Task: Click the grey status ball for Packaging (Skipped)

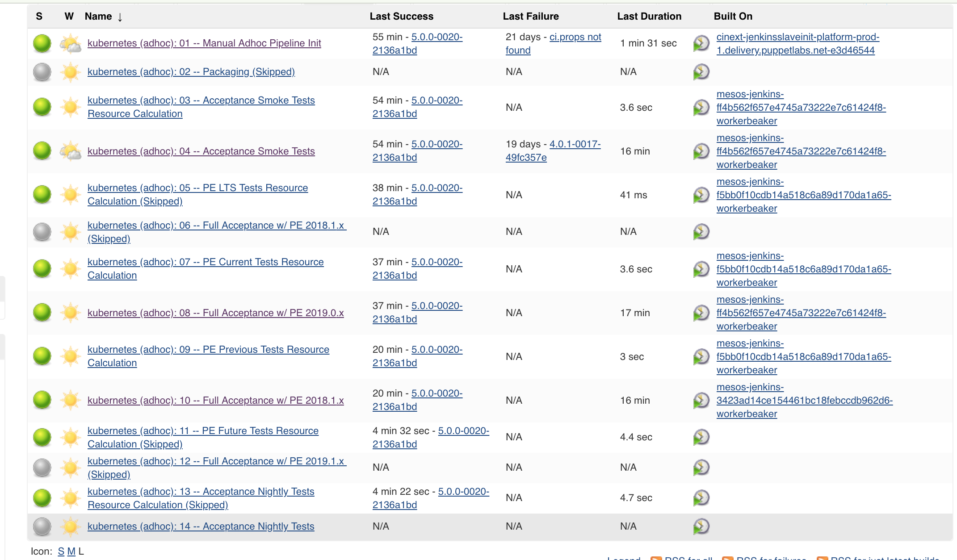Action: [42, 72]
